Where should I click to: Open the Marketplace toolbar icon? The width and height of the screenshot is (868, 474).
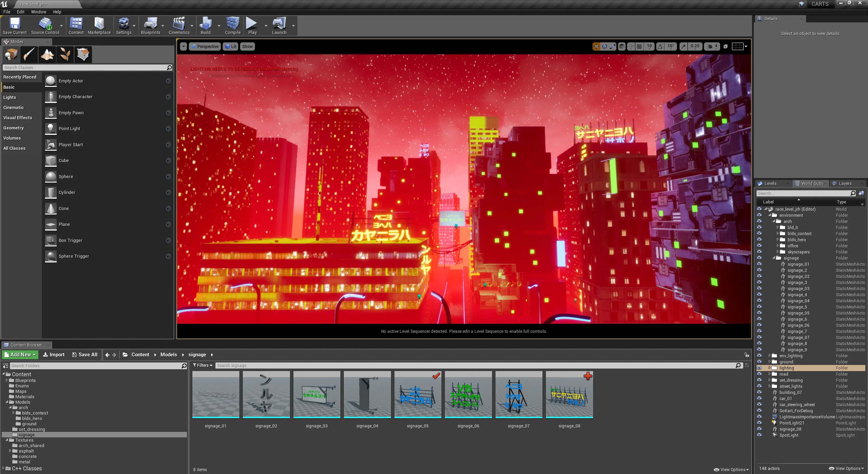(x=99, y=26)
